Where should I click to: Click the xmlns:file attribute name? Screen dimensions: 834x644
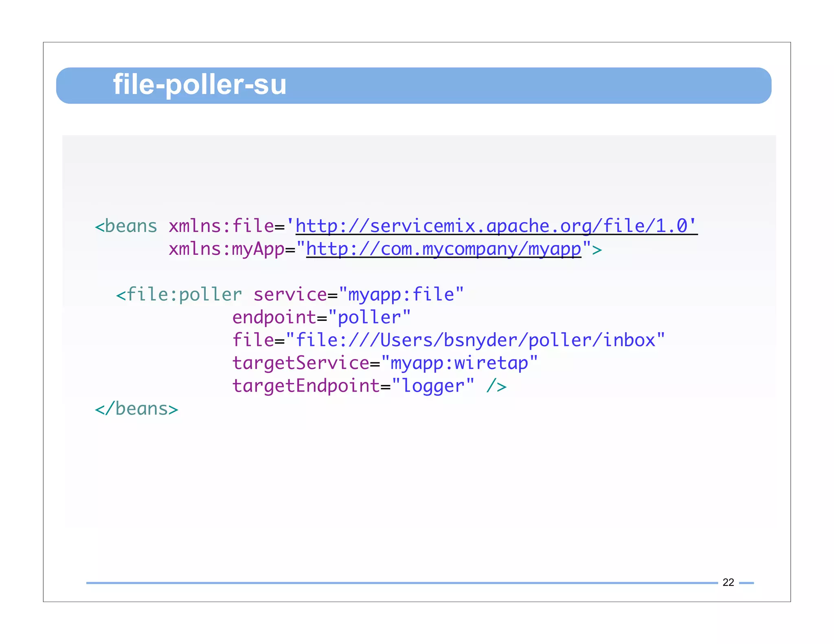coord(221,226)
